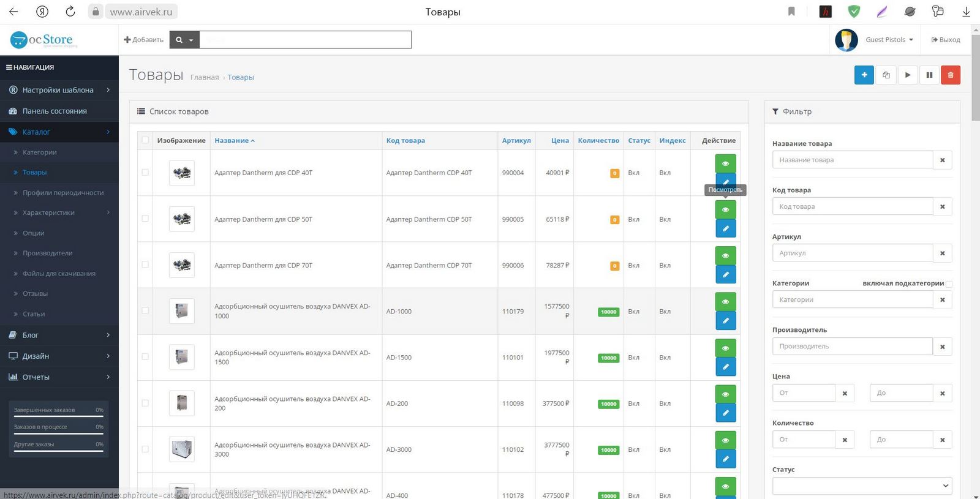Check the box for Адаптер CDP 70T row
The height and width of the screenshot is (499, 980).
click(x=145, y=265)
